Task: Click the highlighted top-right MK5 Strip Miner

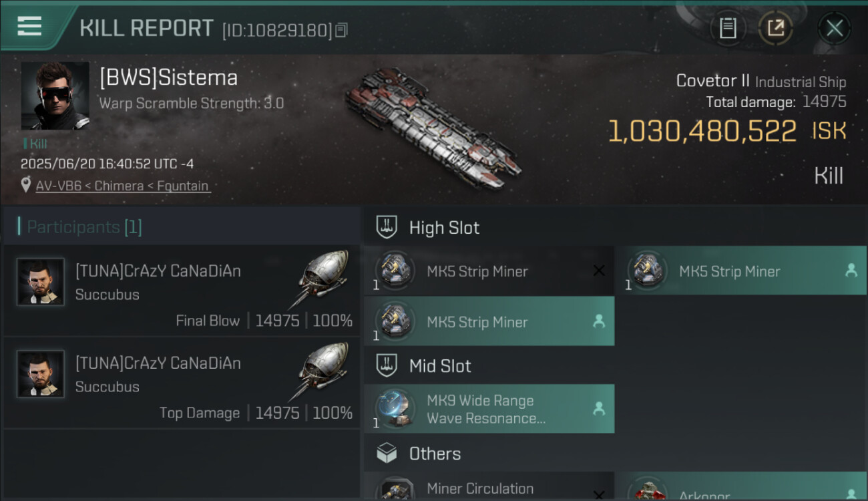Action: pos(741,271)
